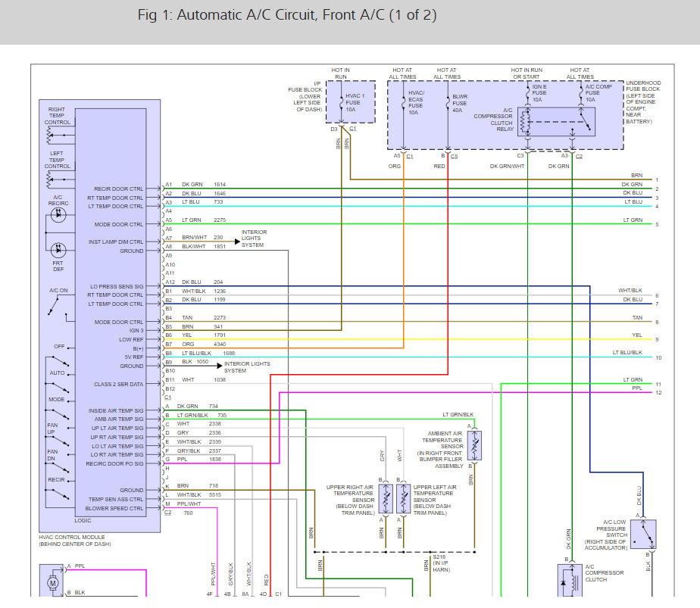Screen dimensions: 700x608
Task: Click the ambient air temperature sensor resistor symbol
Action: point(474,445)
